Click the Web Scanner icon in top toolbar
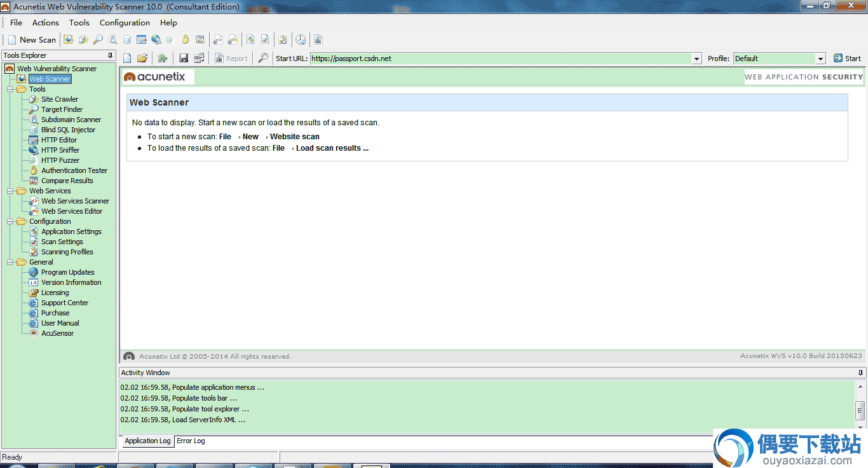 tap(68, 39)
